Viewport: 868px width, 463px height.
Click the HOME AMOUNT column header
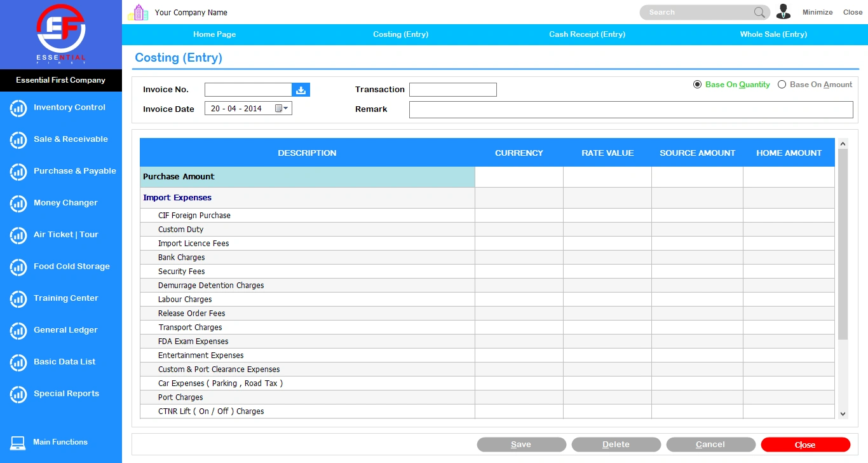tap(789, 153)
